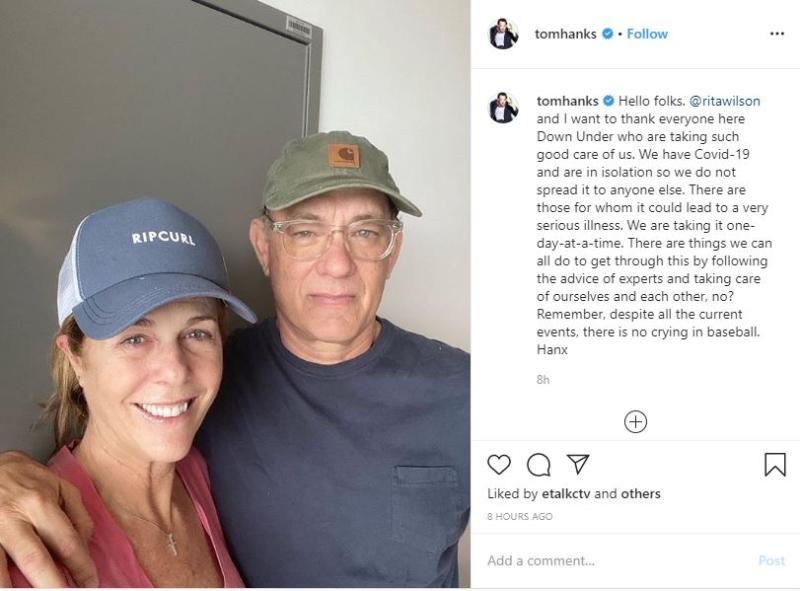The width and height of the screenshot is (800, 591).
Task: Share the post via paper plane icon
Action: click(578, 465)
